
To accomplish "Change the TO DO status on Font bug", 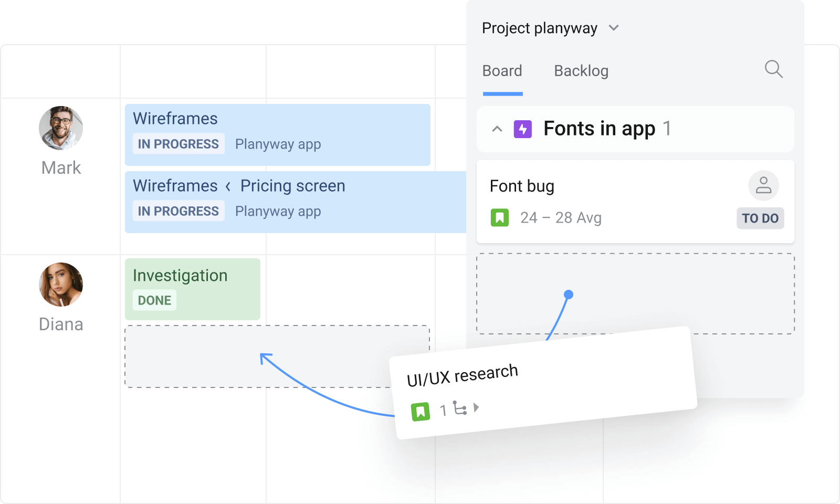I will point(760,218).
